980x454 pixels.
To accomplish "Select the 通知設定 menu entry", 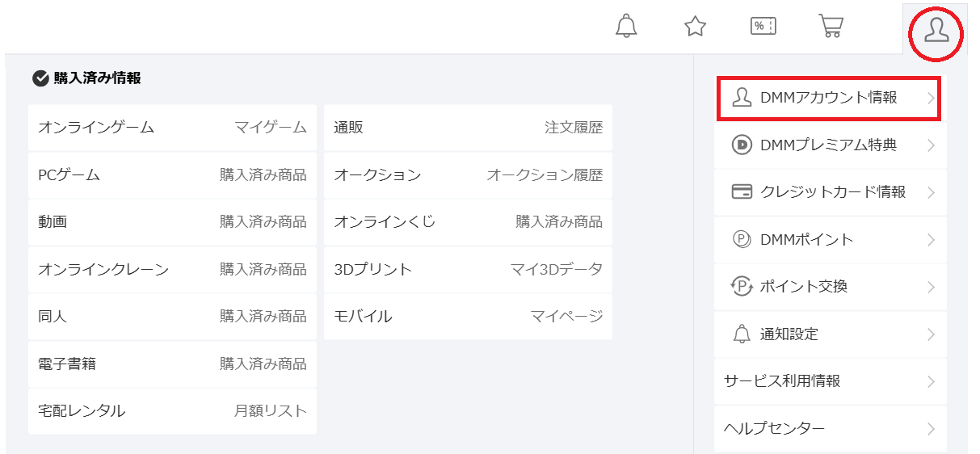I will pyautogui.click(x=830, y=334).
